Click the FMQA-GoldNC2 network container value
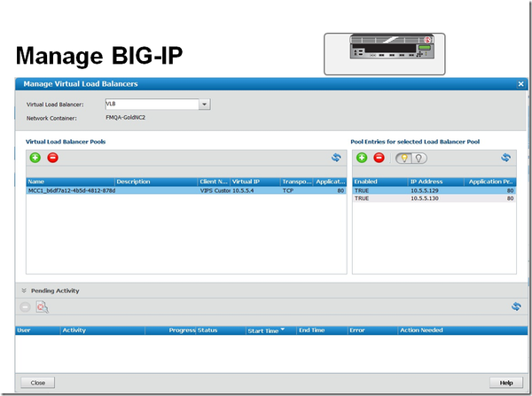The width and height of the screenshot is (532, 396). pos(126,118)
